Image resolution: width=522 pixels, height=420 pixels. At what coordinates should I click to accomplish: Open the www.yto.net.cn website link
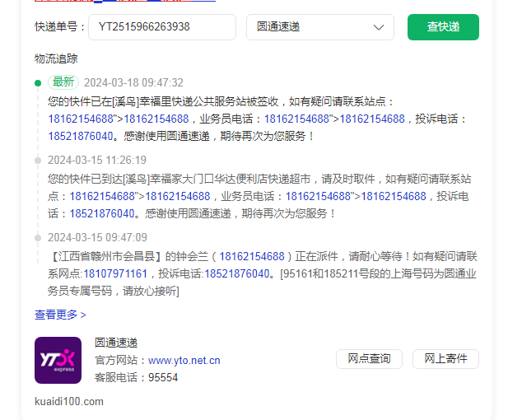point(184,361)
